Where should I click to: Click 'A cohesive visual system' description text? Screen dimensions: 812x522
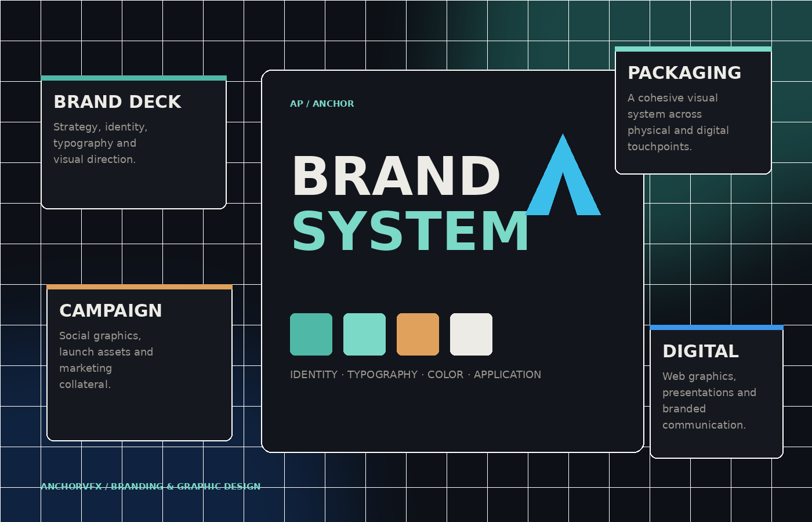(x=678, y=122)
